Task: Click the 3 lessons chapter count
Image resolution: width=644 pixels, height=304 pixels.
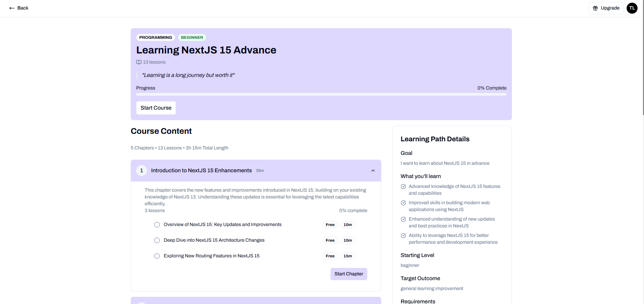Action: (155, 211)
